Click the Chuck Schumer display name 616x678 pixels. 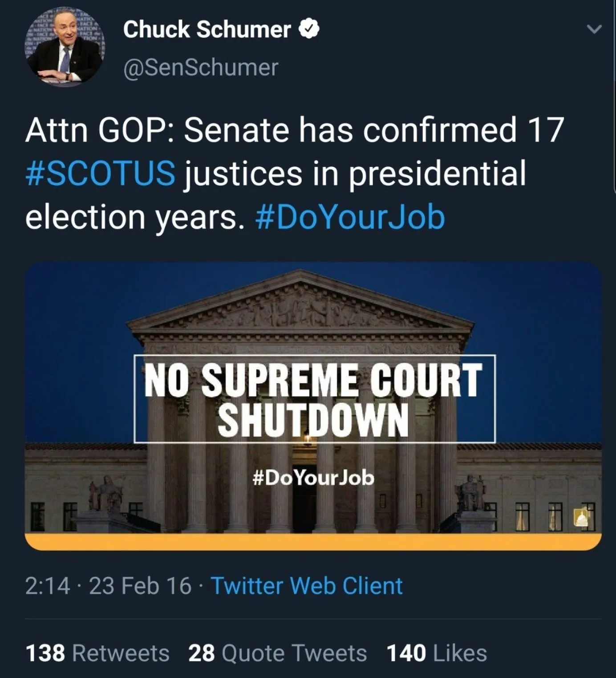pyautogui.click(x=207, y=30)
